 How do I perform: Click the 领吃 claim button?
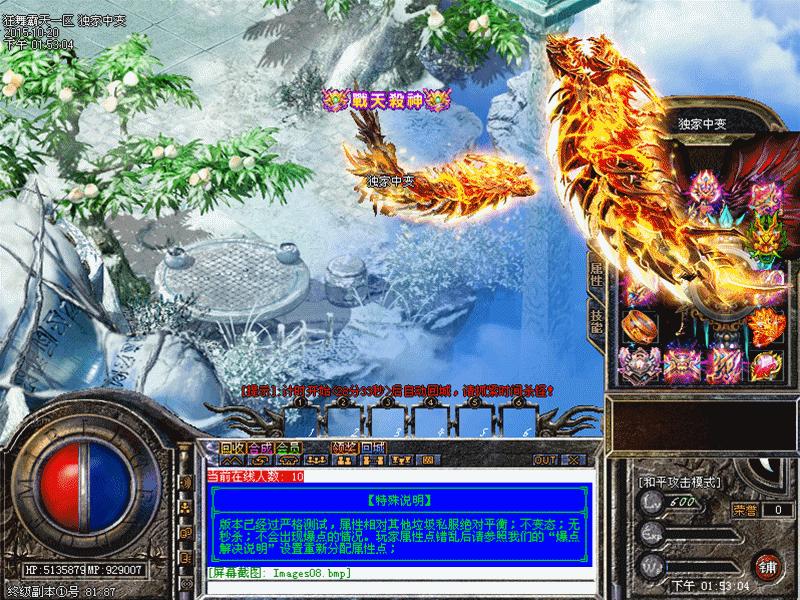(x=344, y=448)
